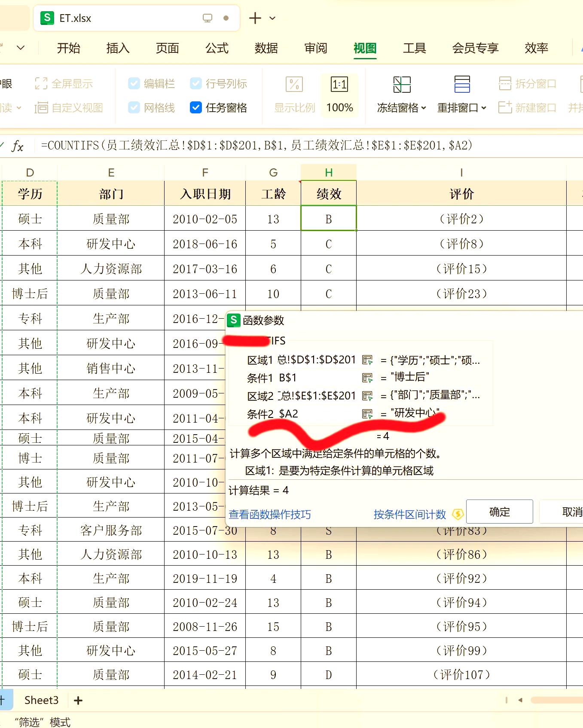
Task: Open custom views (自定义视图) icon
Action: tap(41, 107)
